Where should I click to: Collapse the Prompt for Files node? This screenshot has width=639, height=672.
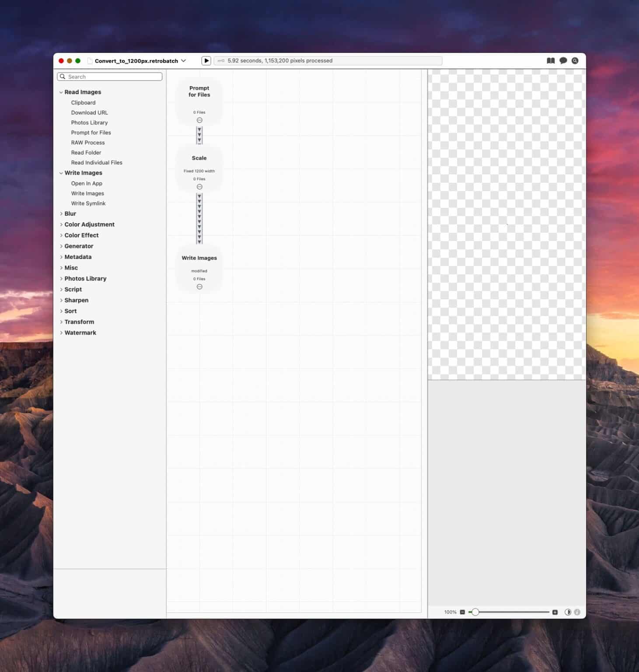coord(199,119)
